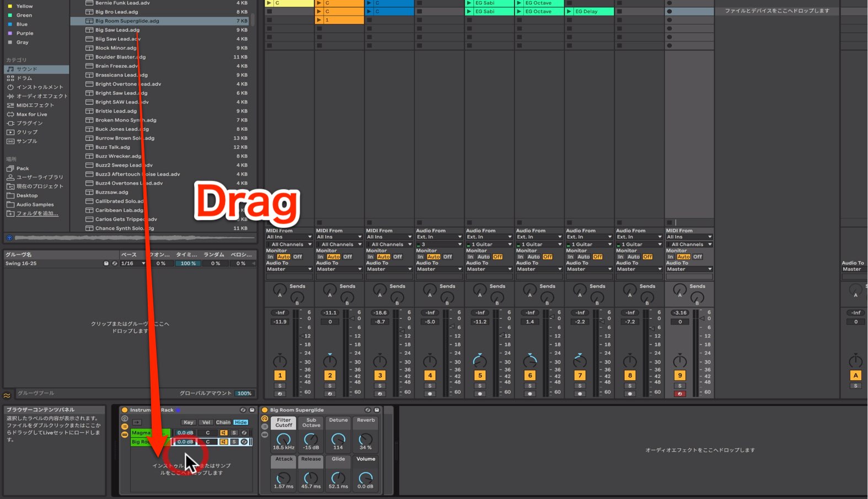Arm track 4 for recording
The width and height of the screenshot is (868, 499).
430,394
